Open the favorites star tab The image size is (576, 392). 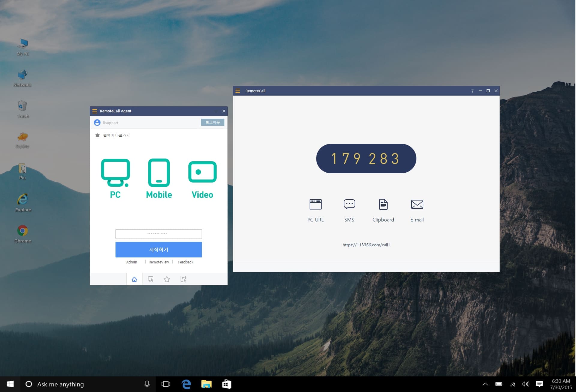coord(167,279)
